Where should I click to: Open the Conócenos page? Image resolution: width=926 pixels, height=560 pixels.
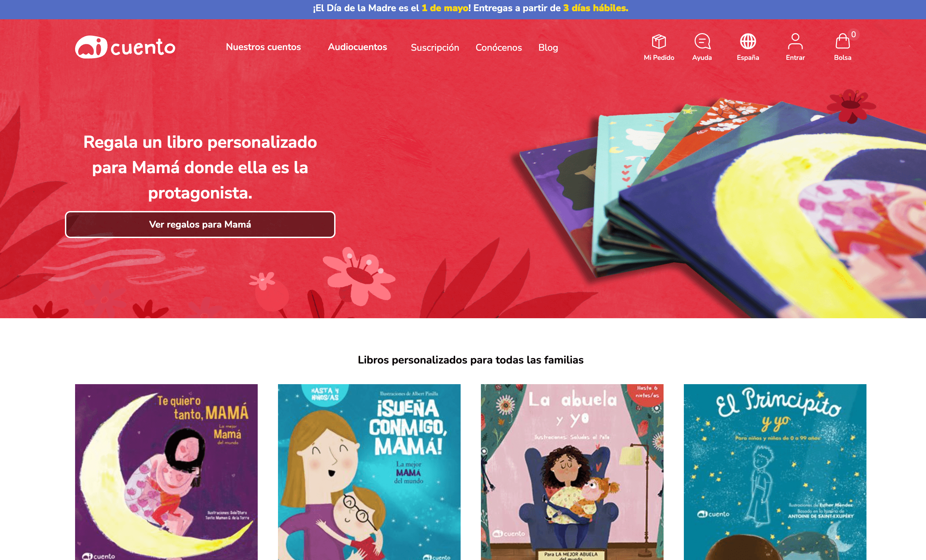[498, 48]
